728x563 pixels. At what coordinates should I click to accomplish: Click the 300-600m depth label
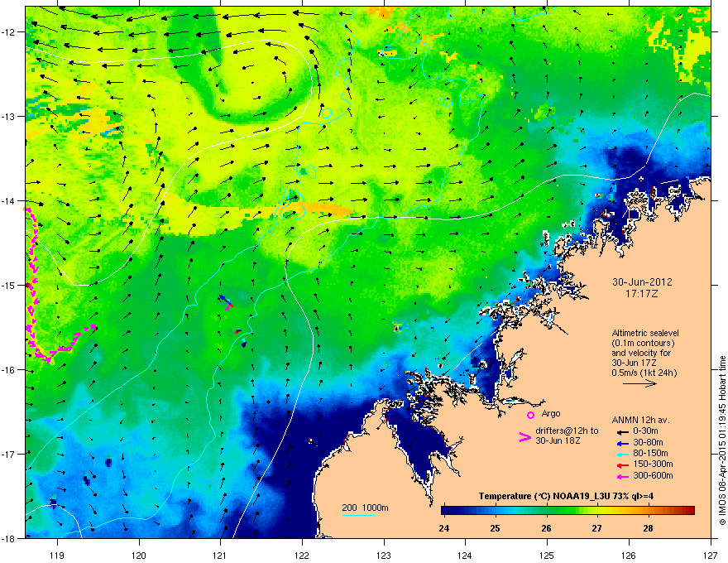click(x=653, y=475)
